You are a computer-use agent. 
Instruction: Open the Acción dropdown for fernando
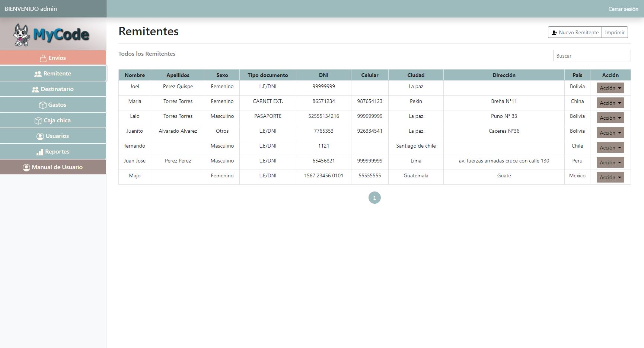[x=610, y=148]
